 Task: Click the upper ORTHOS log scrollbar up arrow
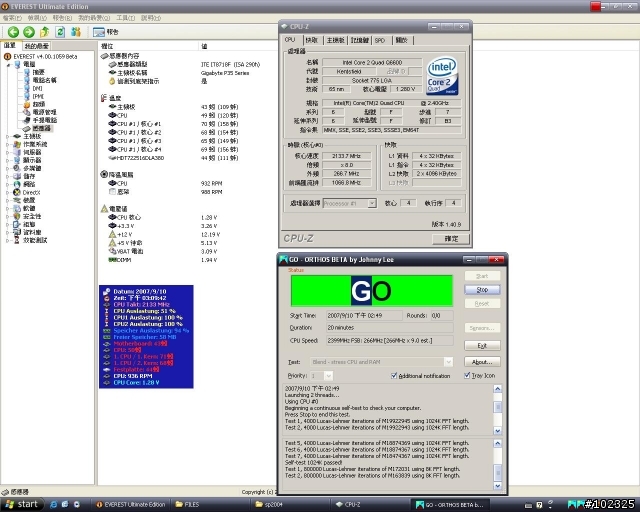click(x=498, y=389)
